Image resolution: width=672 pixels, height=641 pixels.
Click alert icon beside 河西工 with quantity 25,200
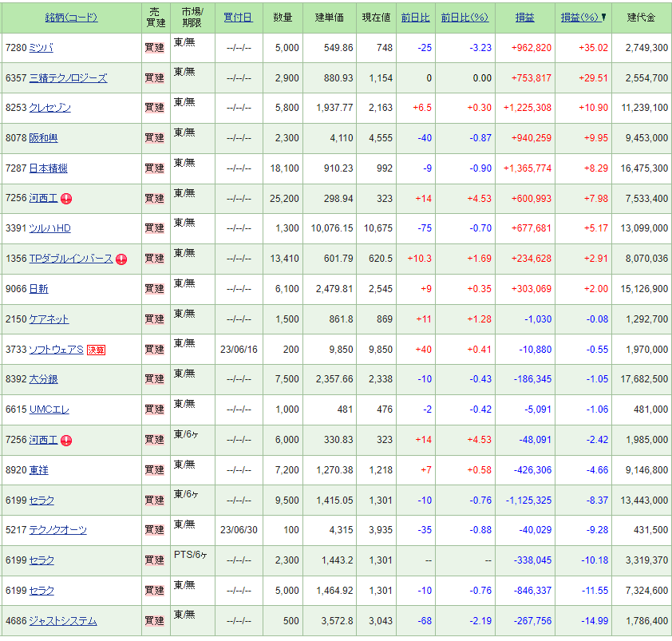66,199
